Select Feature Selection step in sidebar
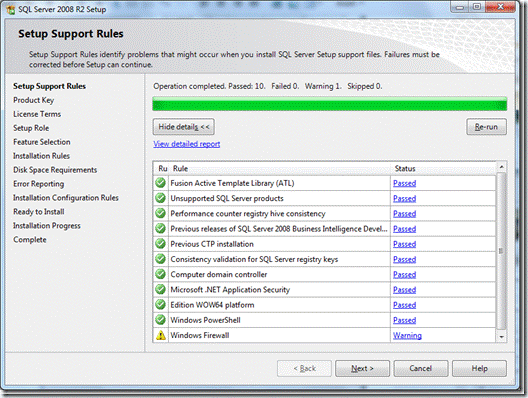 (x=42, y=142)
